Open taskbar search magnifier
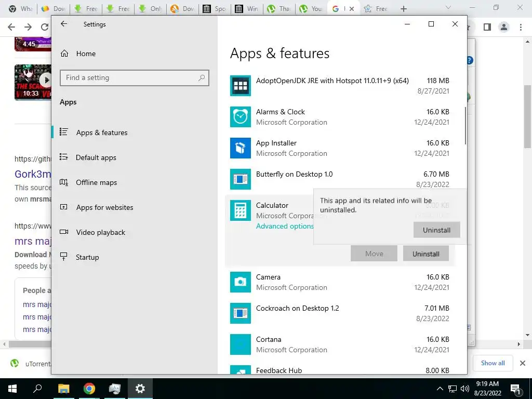 click(x=37, y=389)
